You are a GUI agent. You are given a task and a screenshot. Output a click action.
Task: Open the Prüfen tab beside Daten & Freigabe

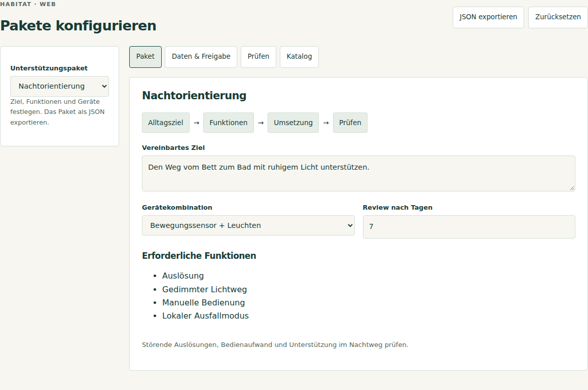coord(259,57)
